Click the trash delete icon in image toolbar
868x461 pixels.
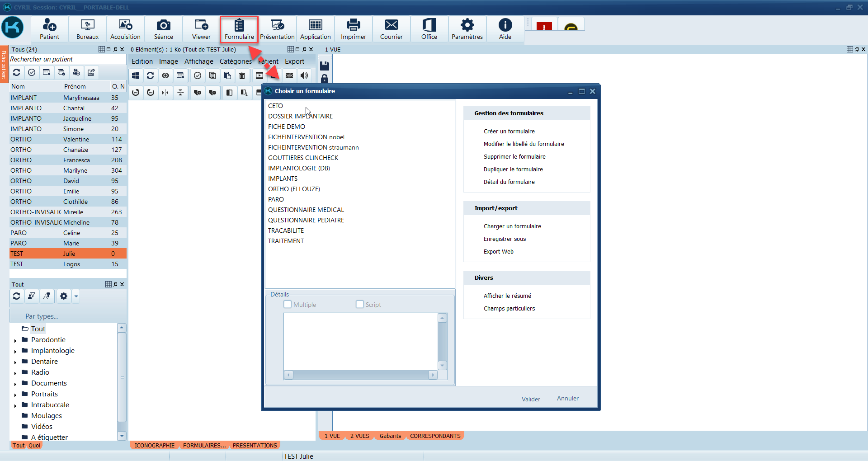tap(242, 75)
